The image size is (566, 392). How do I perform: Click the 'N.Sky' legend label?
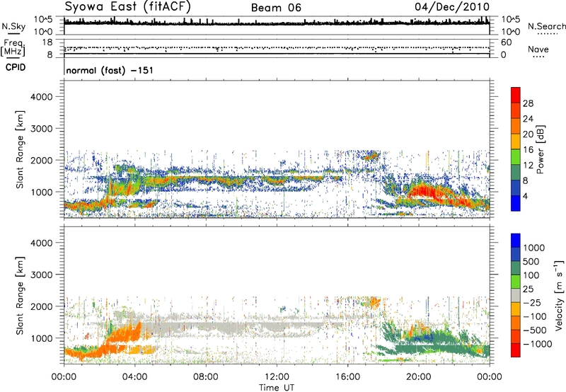pos(13,26)
